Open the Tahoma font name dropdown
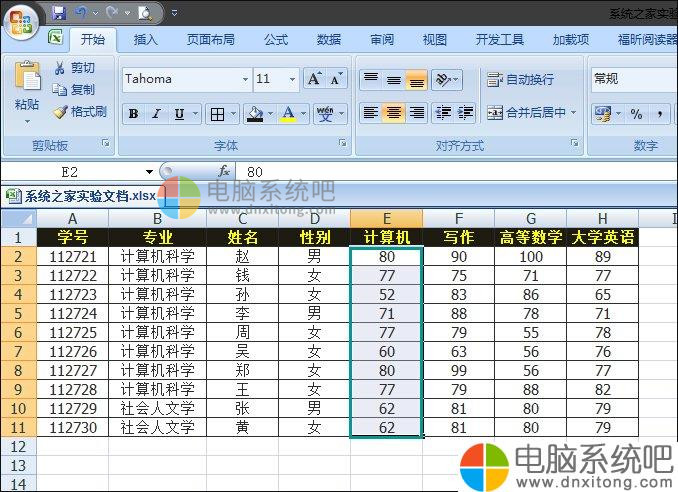This screenshot has height=492, width=678. [245, 79]
